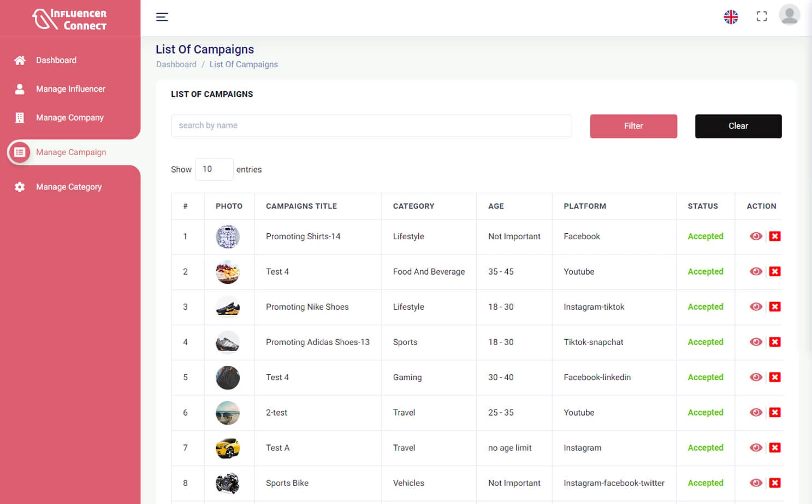
Task: Click the Manage Company building icon
Action: click(x=20, y=117)
